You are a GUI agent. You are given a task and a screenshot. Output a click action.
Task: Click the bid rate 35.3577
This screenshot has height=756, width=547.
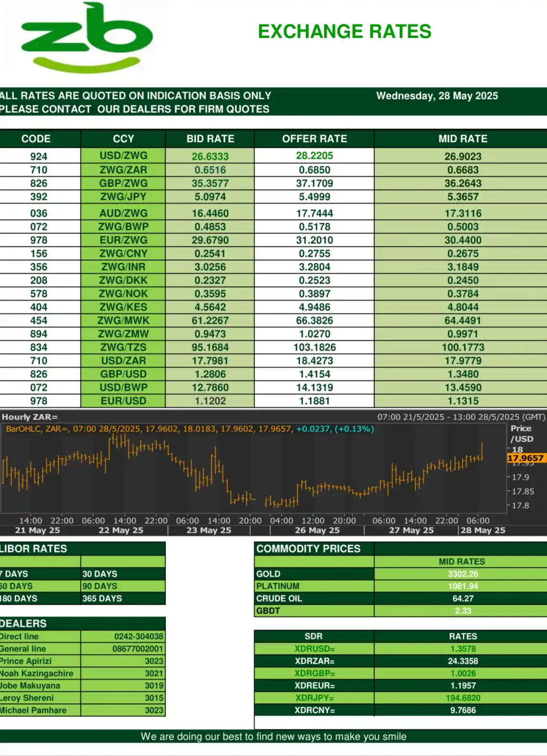click(x=210, y=183)
